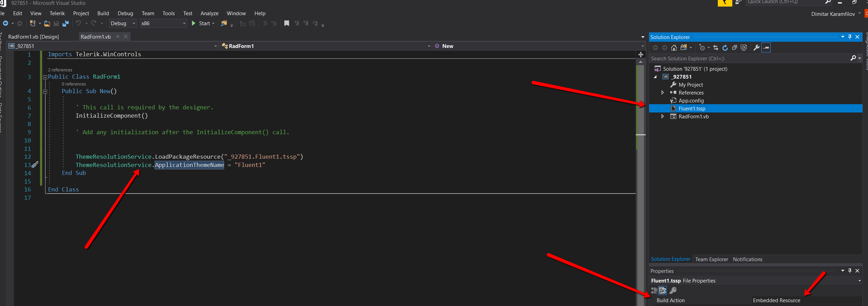Viewport: 868px width, 306px height.
Task: Toggle the Categorized view in Properties panel
Action: [x=654, y=290]
